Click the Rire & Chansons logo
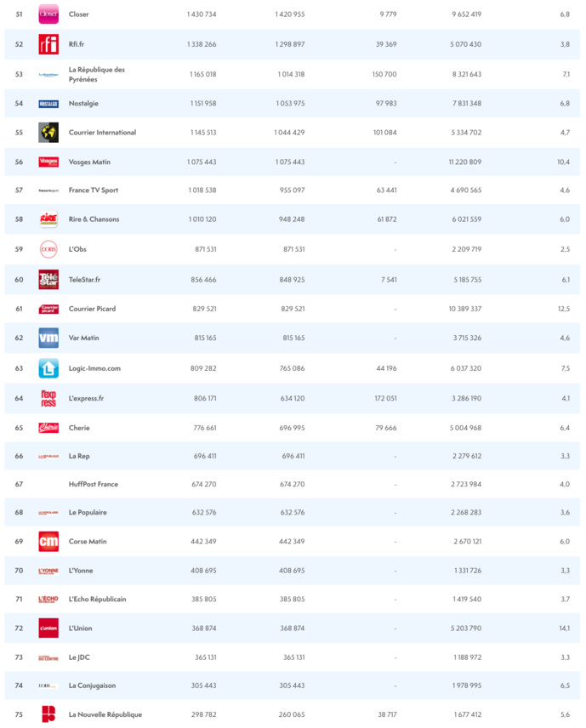Image resolution: width=586 pixels, height=728 pixels. click(48, 219)
